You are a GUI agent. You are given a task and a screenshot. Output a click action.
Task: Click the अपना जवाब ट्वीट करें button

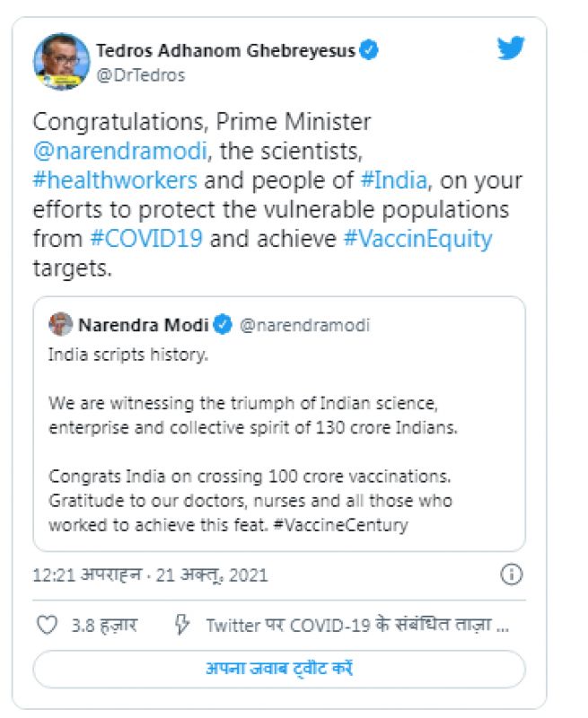pos(278,669)
